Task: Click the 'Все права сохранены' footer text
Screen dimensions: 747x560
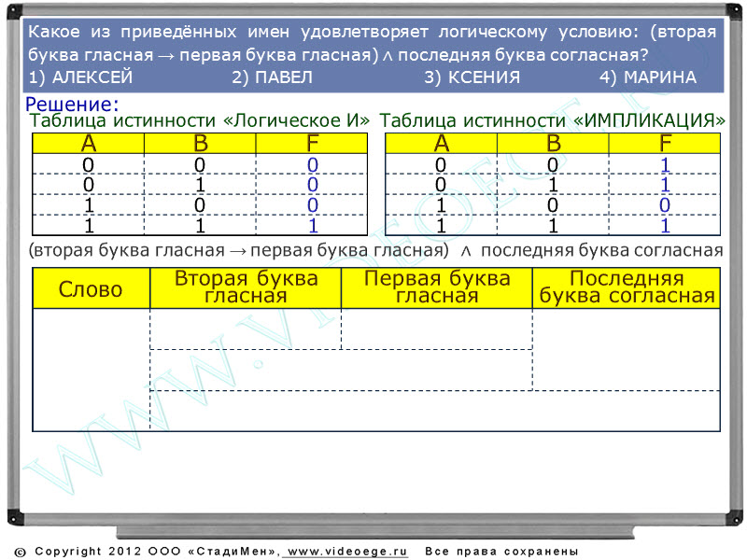Action: 501,552
